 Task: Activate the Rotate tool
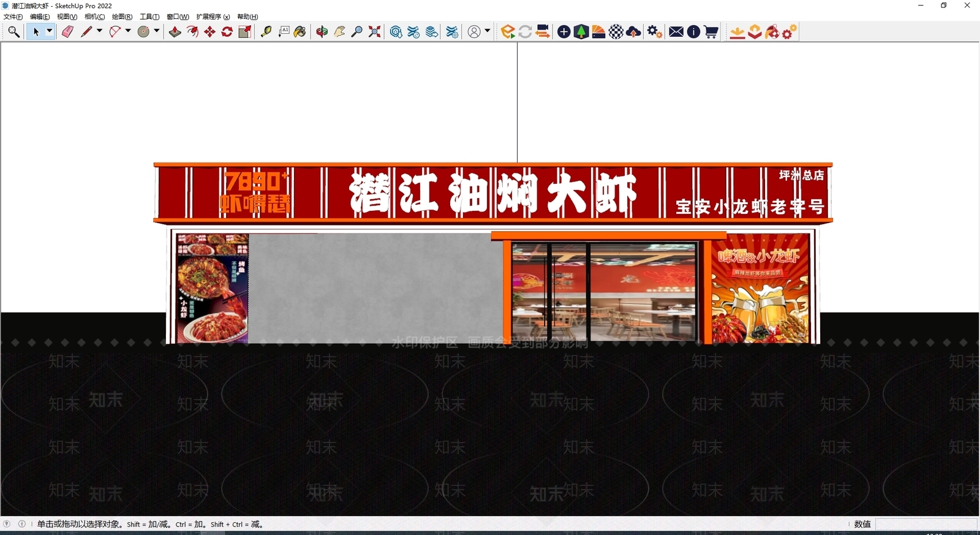[x=227, y=32]
